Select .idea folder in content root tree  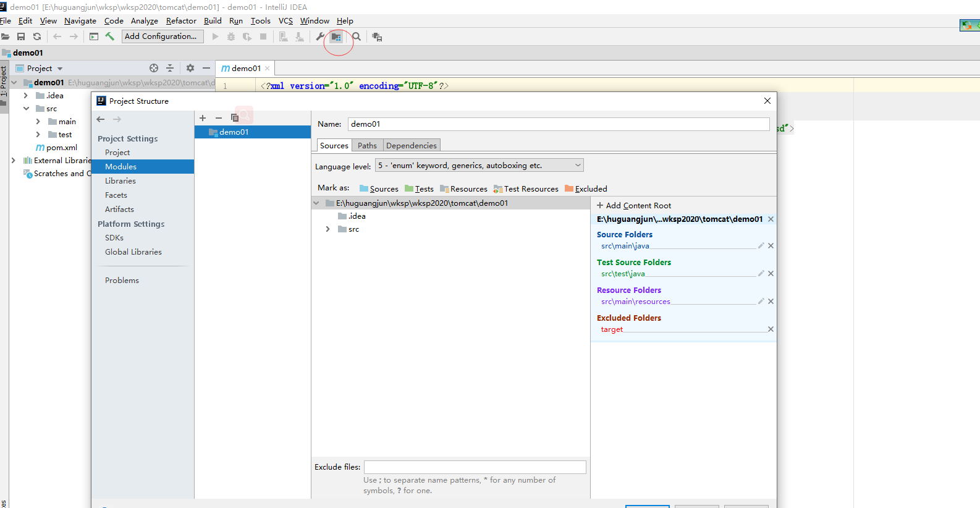coord(352,216)
